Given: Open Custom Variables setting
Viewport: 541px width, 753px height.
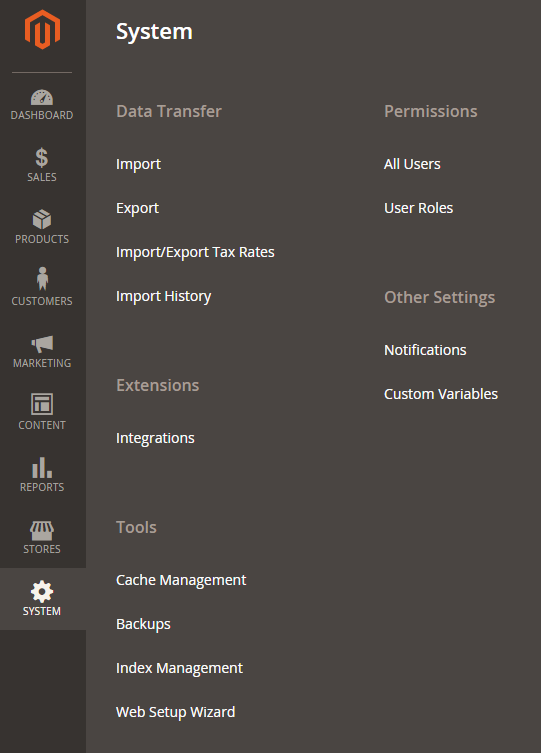Looking at the screenshot, I should (x=441, y=394).
